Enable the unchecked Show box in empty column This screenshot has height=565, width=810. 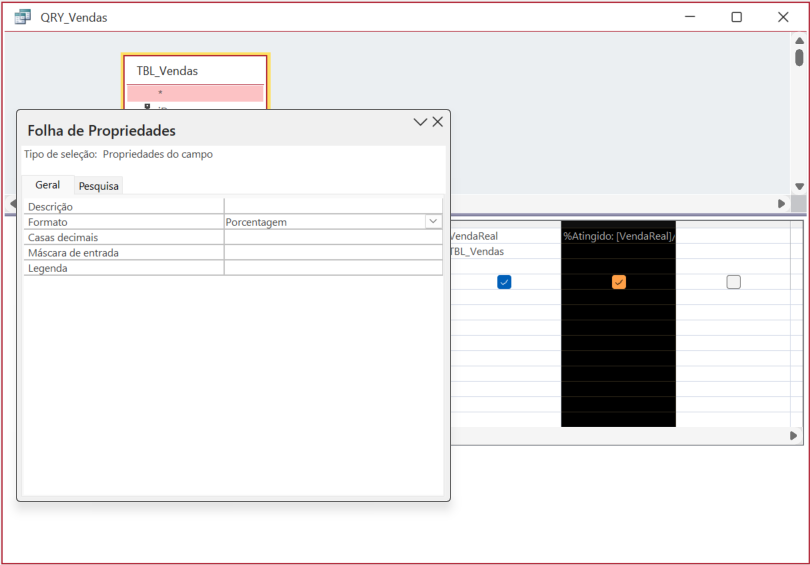point(733,282)
